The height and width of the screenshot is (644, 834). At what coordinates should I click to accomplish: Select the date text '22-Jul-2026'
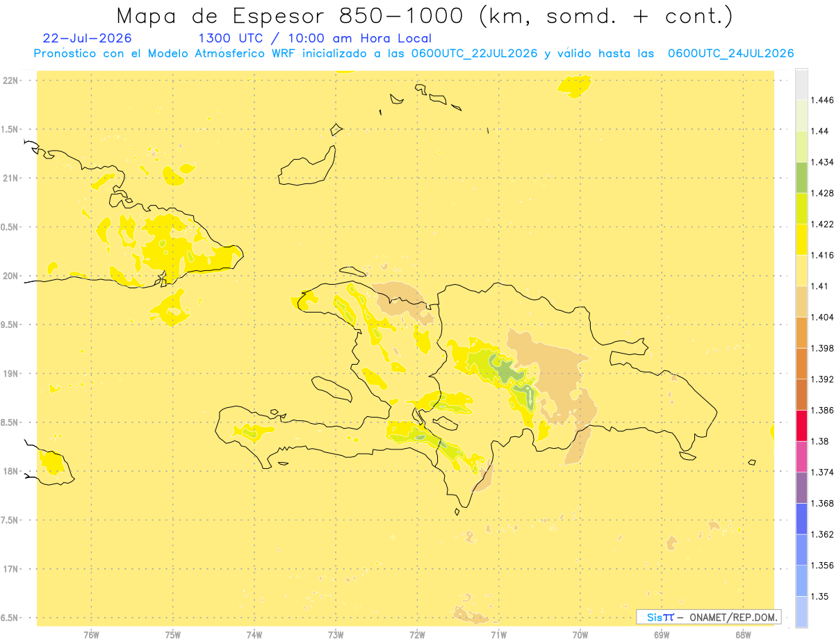(x=87, y=38)
